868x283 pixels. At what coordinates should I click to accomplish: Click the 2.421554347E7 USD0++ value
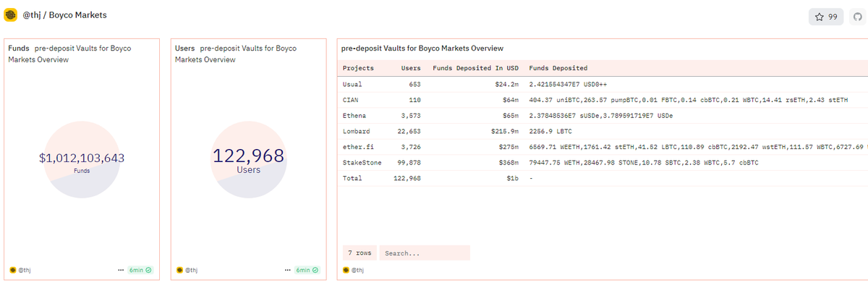point(567,85)
